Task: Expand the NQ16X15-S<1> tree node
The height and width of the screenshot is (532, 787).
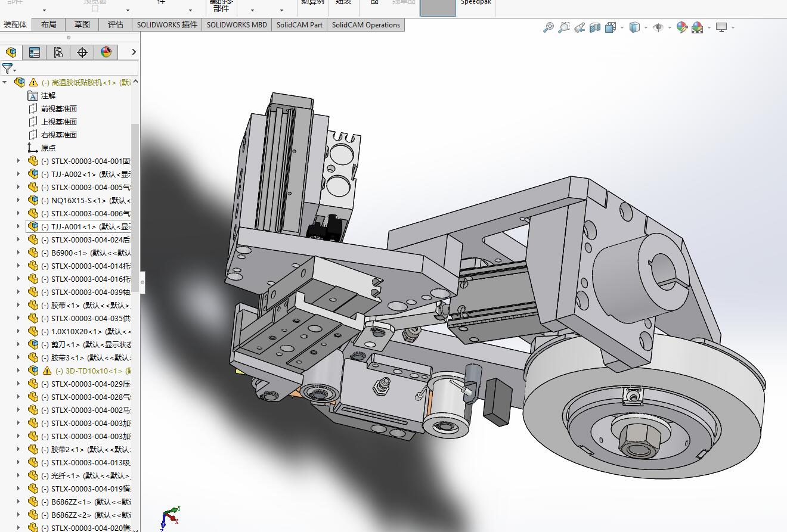Action: [18, 200]
